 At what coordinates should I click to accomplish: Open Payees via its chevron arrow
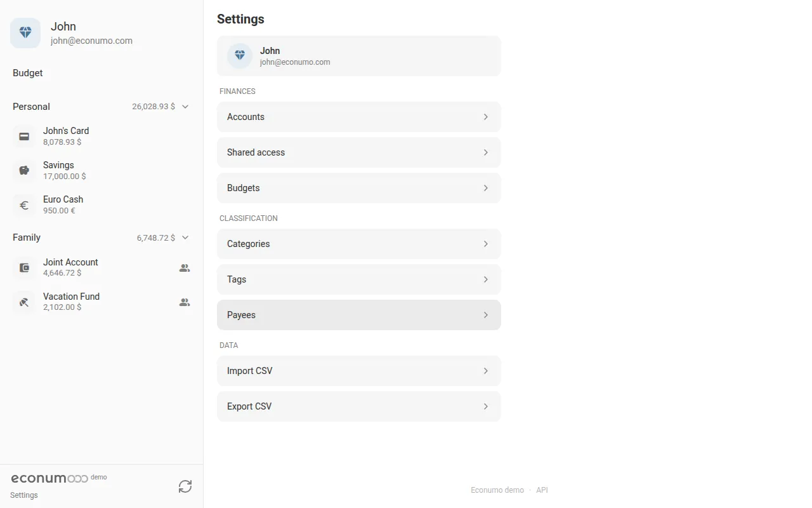[x=486, y=315]
